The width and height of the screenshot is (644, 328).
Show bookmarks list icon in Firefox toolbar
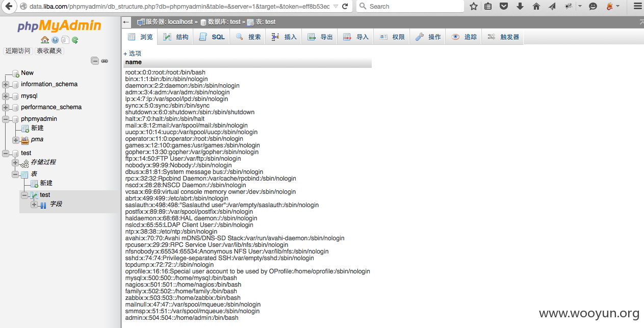pos(488,7)
